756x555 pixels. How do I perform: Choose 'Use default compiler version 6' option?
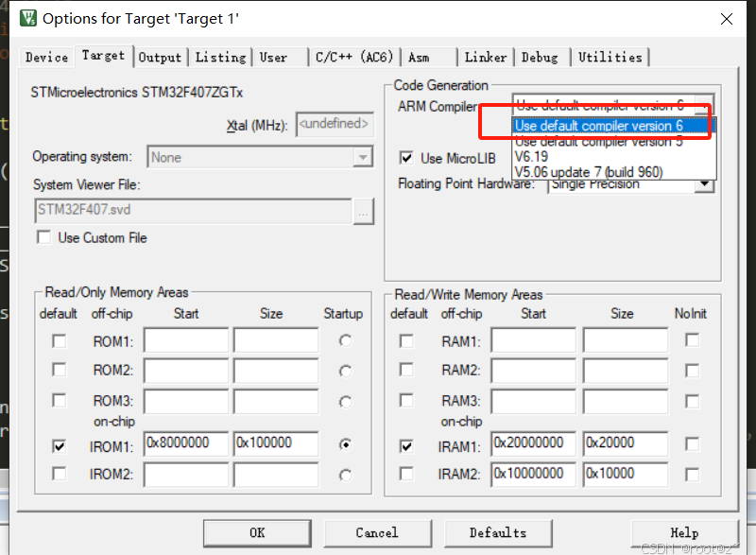613,126
